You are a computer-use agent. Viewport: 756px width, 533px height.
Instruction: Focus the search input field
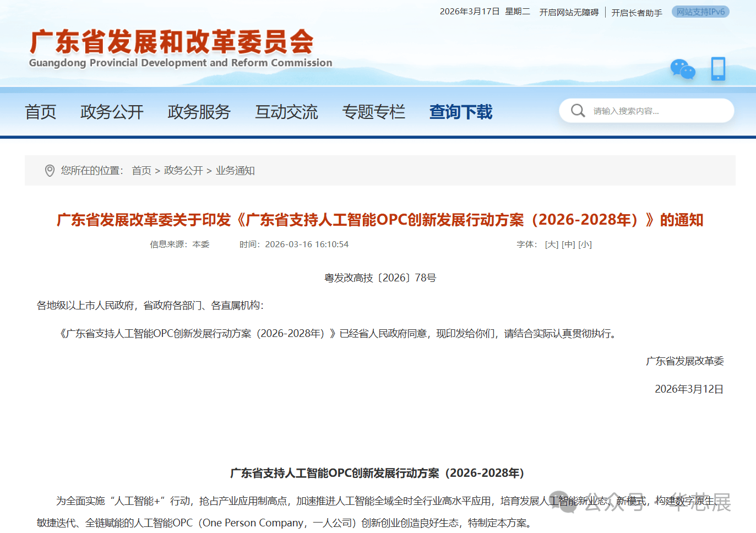point(655,111)
